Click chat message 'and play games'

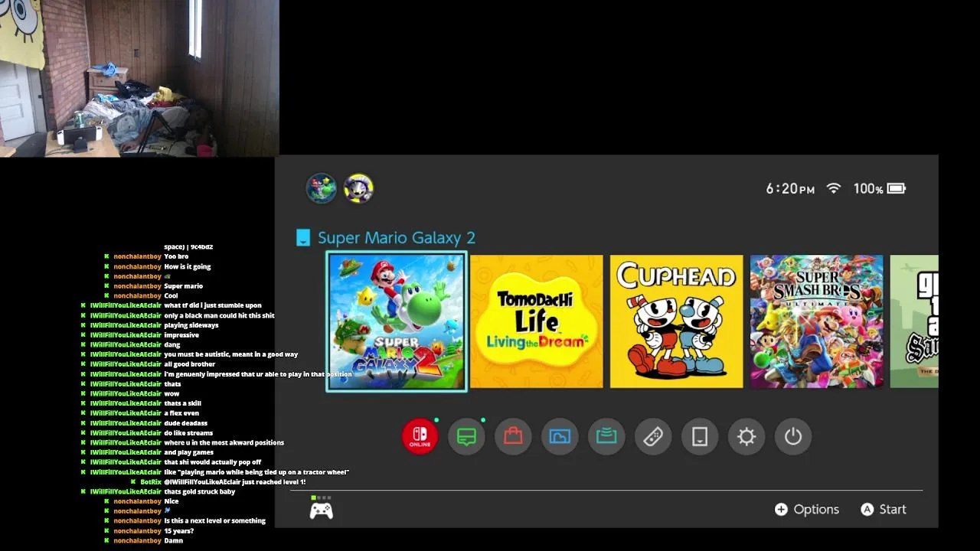(188, 452)
